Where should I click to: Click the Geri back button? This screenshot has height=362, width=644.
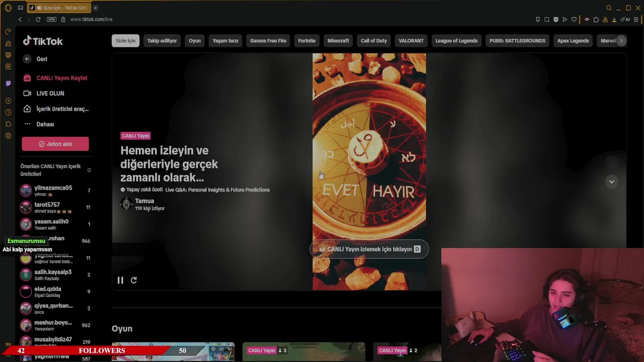35,59
